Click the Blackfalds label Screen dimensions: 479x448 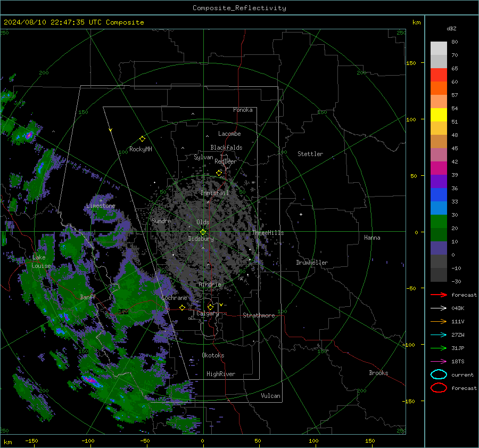[x=226, y=148]
